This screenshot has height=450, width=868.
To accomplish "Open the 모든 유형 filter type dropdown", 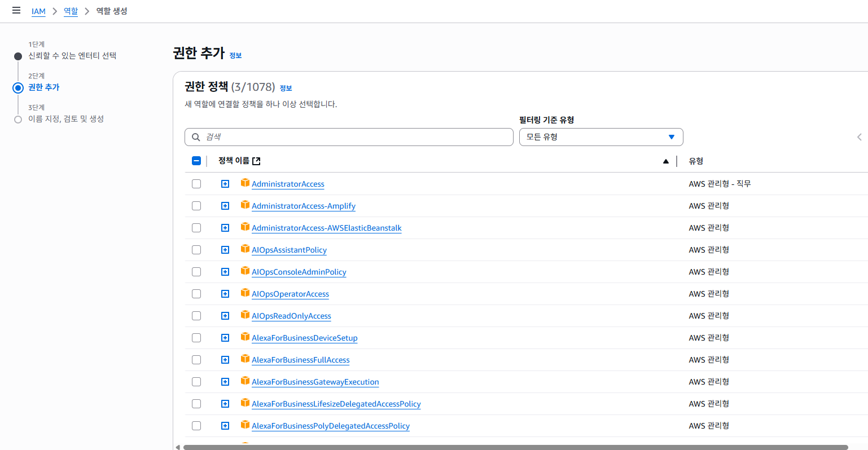I will pyautogui.click(x=601, y=137).
